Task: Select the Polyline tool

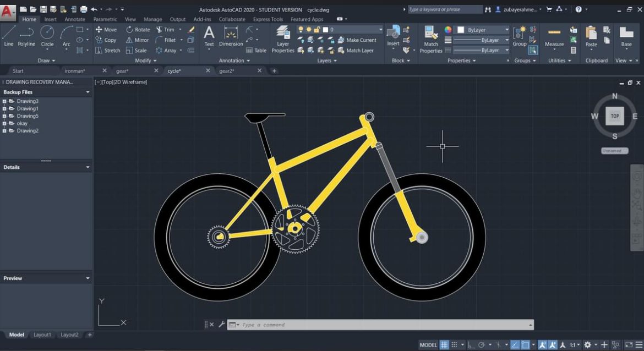Action: pyautogui.click(x=26, y=35)
